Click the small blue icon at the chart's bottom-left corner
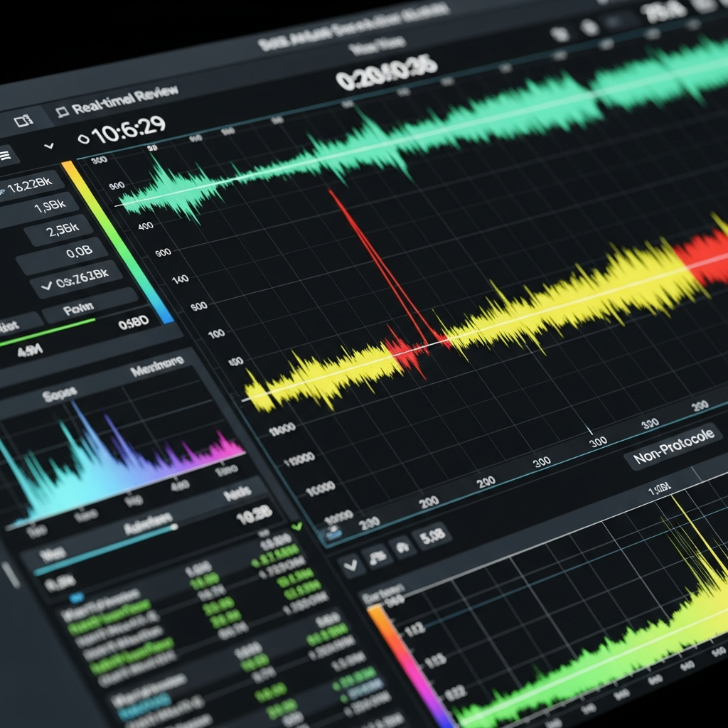728x728 pixels. [331, 531]
